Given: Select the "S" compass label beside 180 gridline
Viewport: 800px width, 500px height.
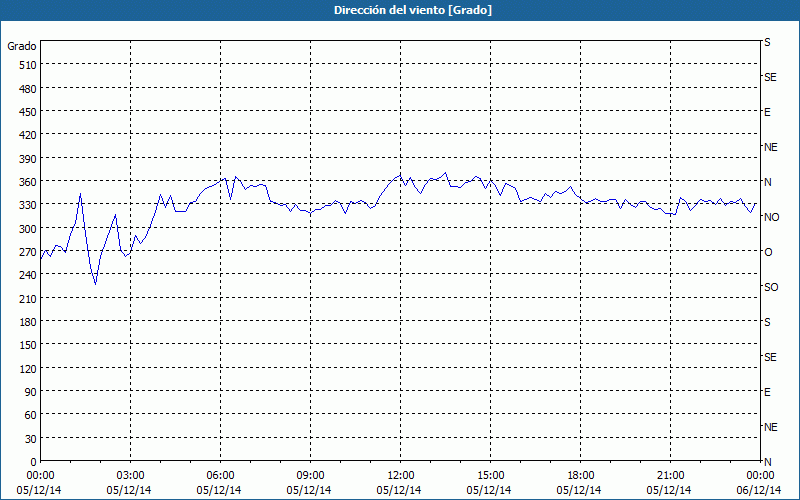Looking at the screenshot, I should pos(767,322).
